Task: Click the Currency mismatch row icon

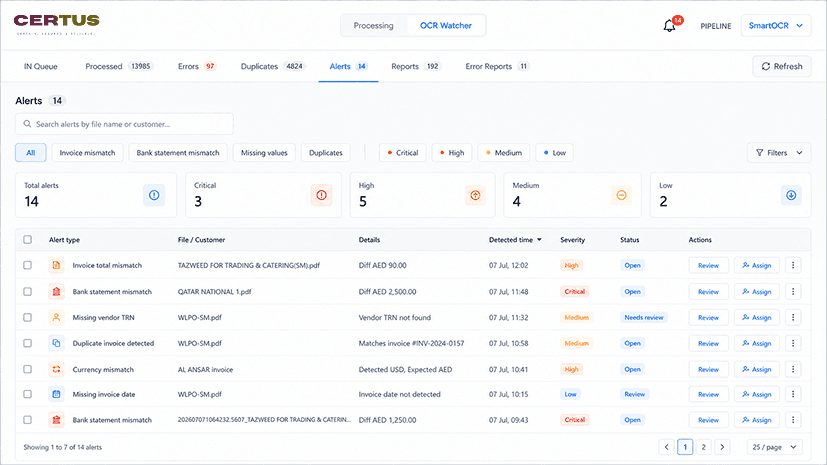Action: tap(56, 369)
